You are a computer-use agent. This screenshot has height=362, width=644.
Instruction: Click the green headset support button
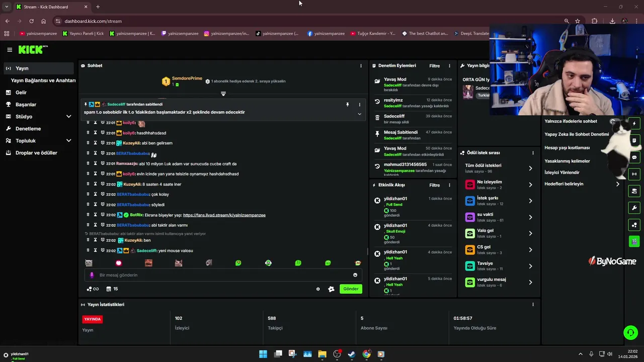(630, 332)
